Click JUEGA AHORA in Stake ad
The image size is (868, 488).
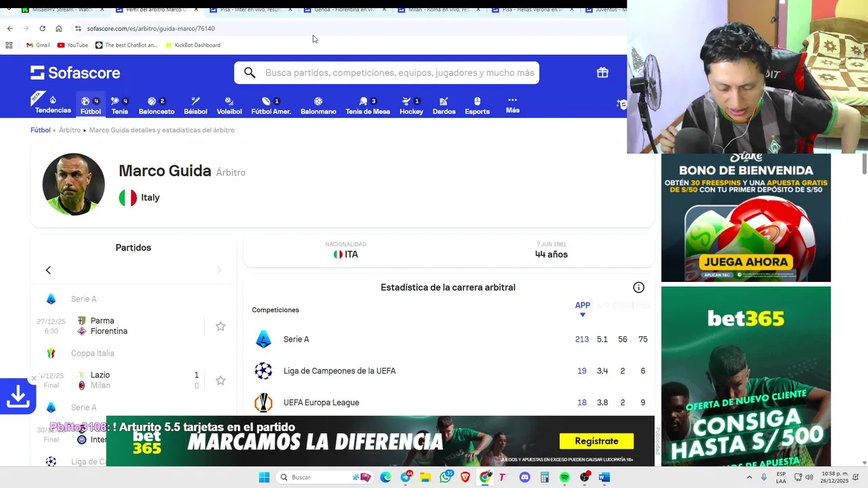746,262
